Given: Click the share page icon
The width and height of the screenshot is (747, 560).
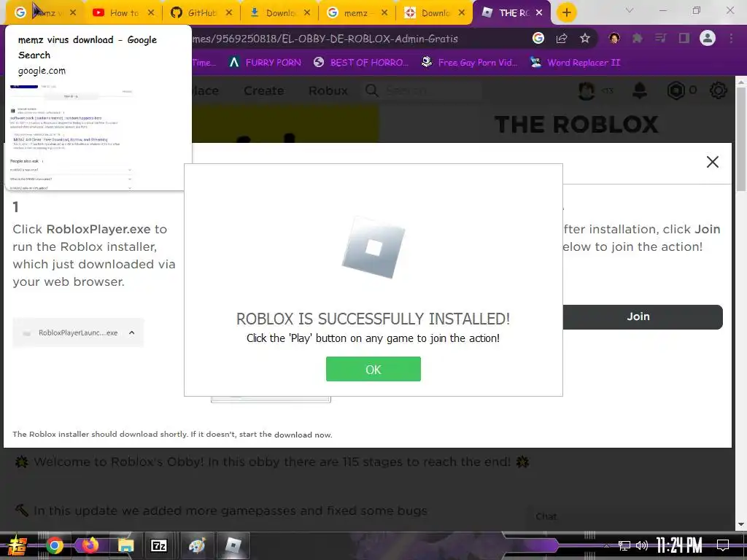Looking at the screenshot, I should [562, 38].
